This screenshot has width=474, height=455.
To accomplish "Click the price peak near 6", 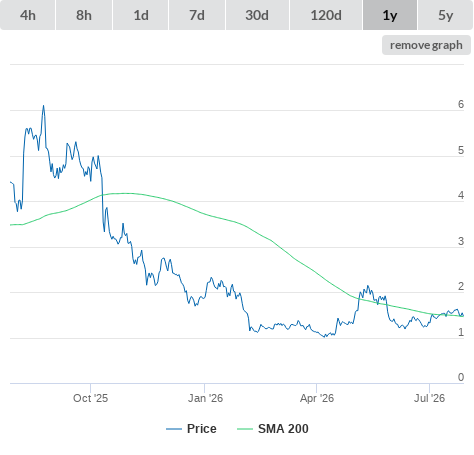I will pos(43,106).
